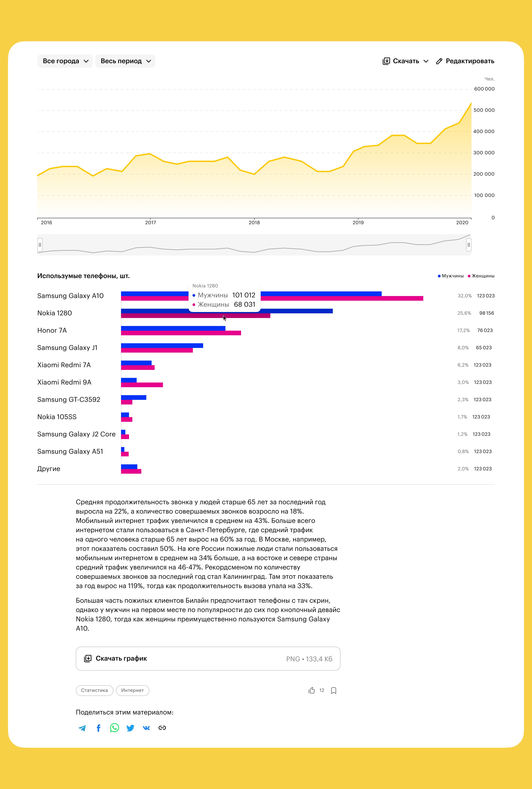Copy link icon in share row
Image resolution: width=532 pixels, height=789 pixels.
pyautogui.click(x=162, y=728)
